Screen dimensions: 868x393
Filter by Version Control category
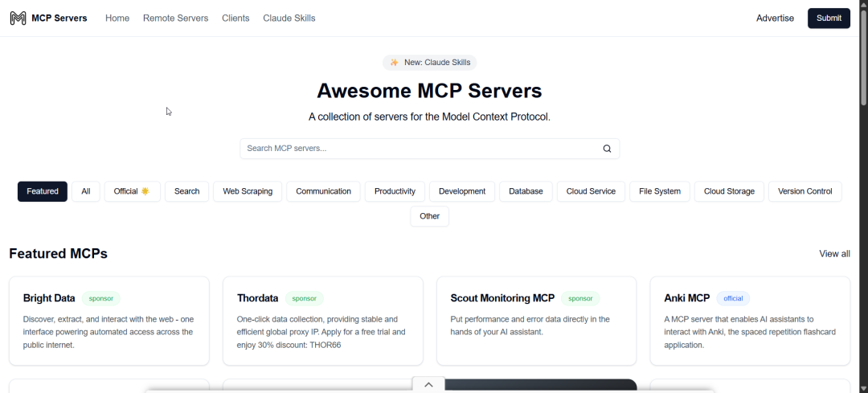(x=805, y=191)
